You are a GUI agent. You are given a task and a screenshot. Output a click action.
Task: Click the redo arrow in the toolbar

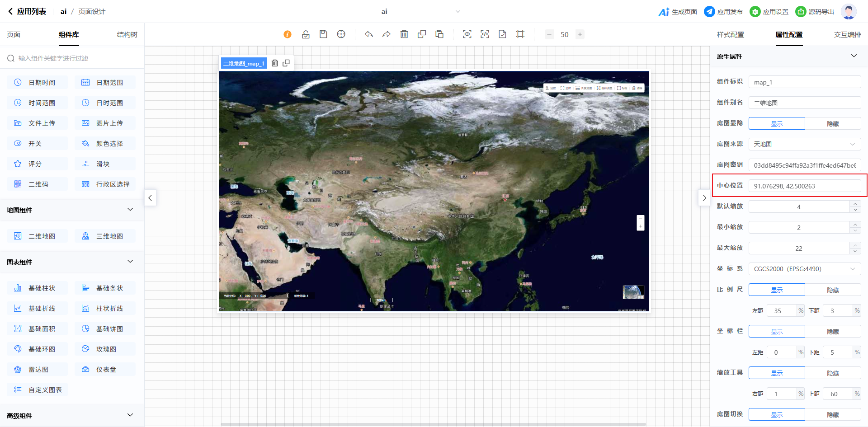coord(386,34)
